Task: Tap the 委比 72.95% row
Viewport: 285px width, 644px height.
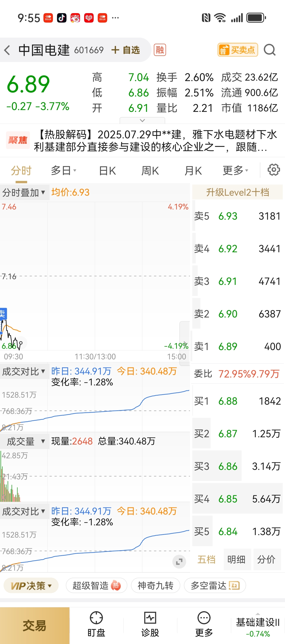Action: [237, 374]
